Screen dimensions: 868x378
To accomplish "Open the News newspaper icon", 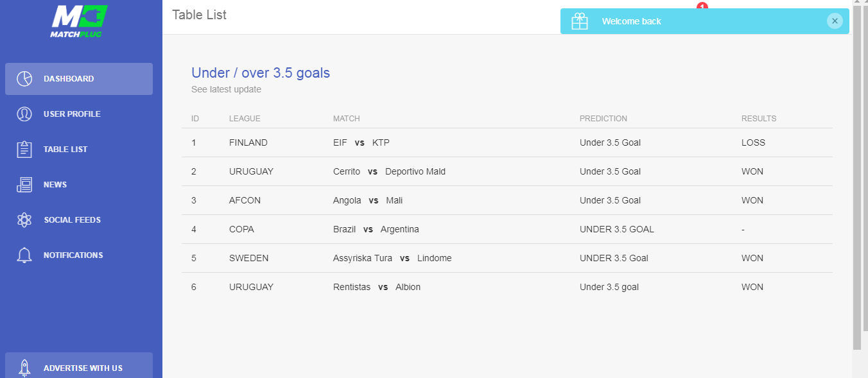I will coord(24,185).
